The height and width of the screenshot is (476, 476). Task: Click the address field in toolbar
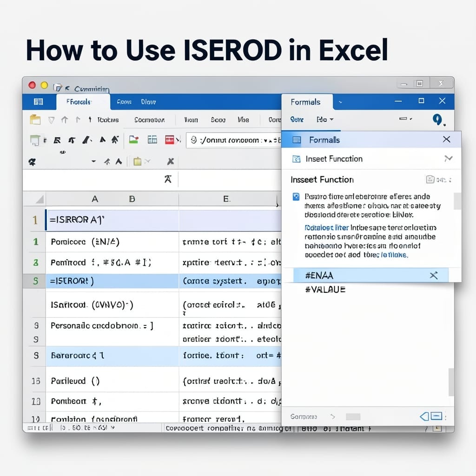(233, 140)
